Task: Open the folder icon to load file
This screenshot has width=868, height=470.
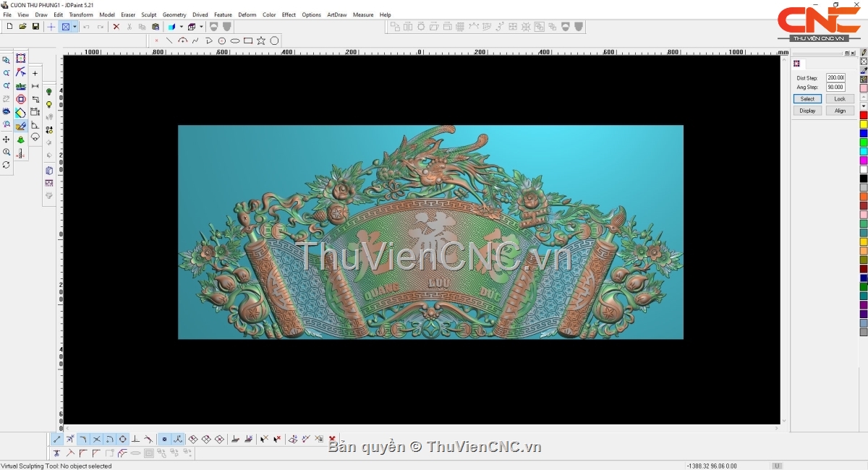Action: 22,27
